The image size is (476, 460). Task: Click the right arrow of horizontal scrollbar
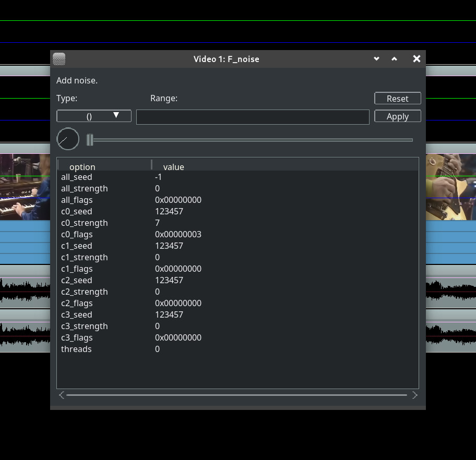(x=415, y=395)
